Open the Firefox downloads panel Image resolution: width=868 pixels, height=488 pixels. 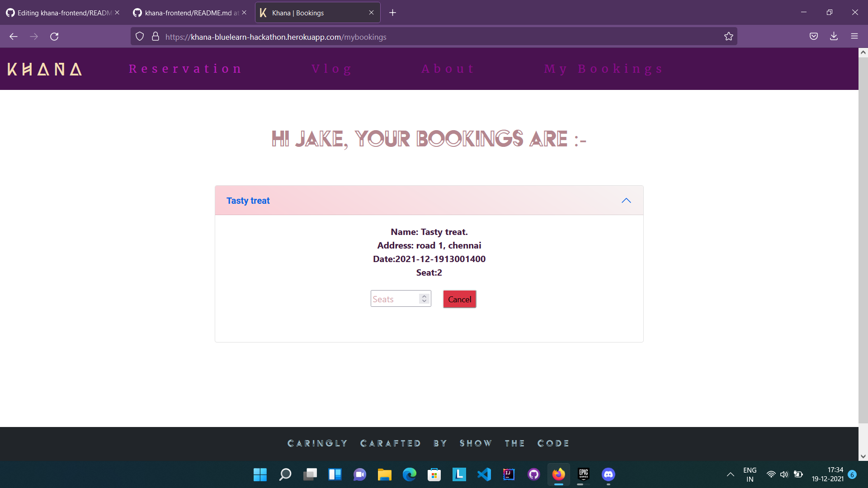(x=834, y=37)
